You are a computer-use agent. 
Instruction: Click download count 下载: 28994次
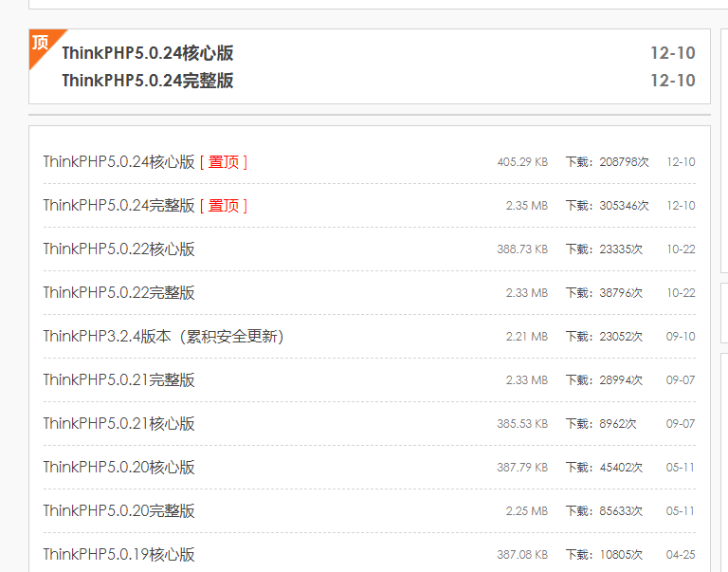click(604, 380)
